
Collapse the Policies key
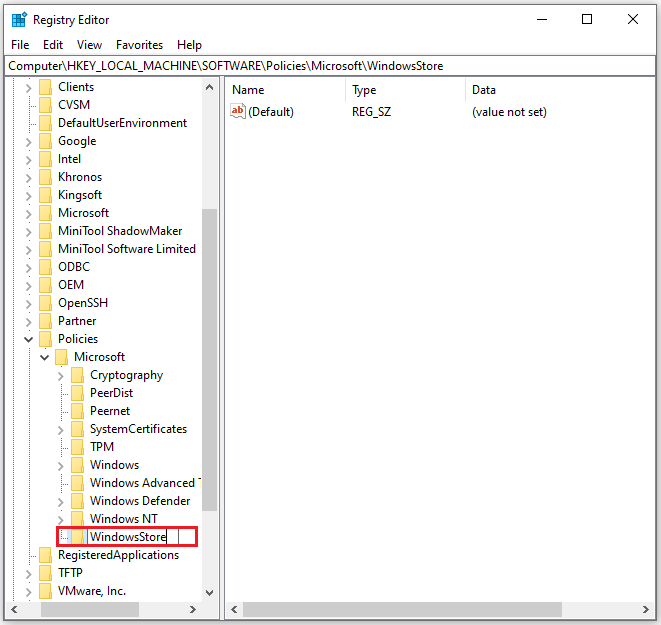(28, 339)
